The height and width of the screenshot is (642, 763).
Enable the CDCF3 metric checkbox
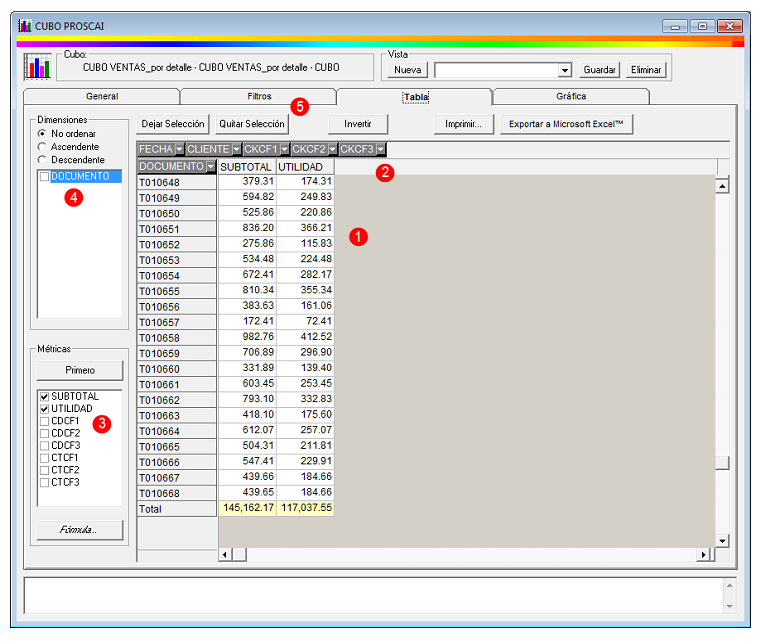click(x=44, y=446)
